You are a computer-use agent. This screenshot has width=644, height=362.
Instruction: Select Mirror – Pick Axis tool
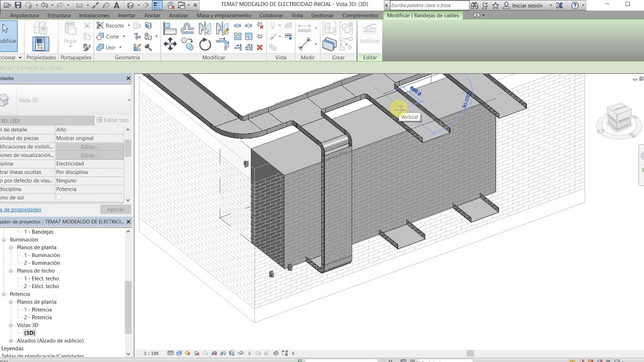point(205,29)
